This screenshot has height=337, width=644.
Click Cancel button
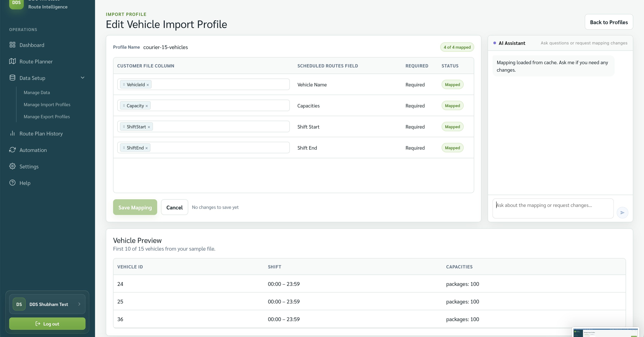click(x=174, y=207)
